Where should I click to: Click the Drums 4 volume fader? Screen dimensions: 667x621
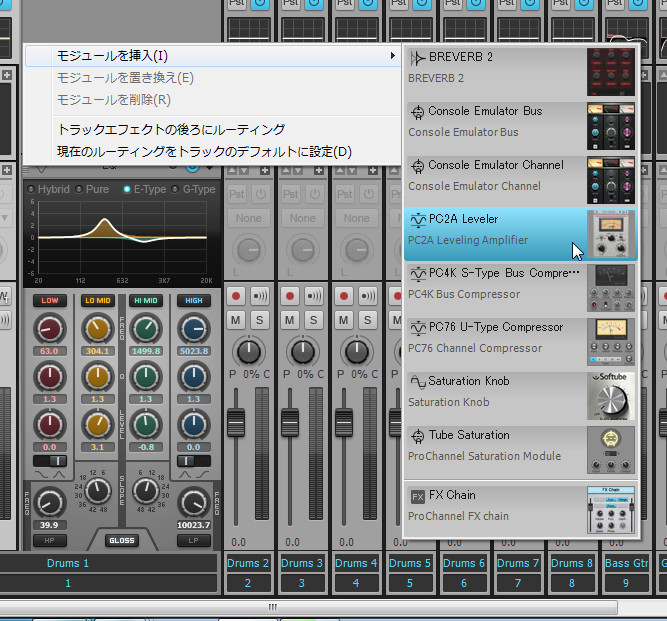point(344,422)
